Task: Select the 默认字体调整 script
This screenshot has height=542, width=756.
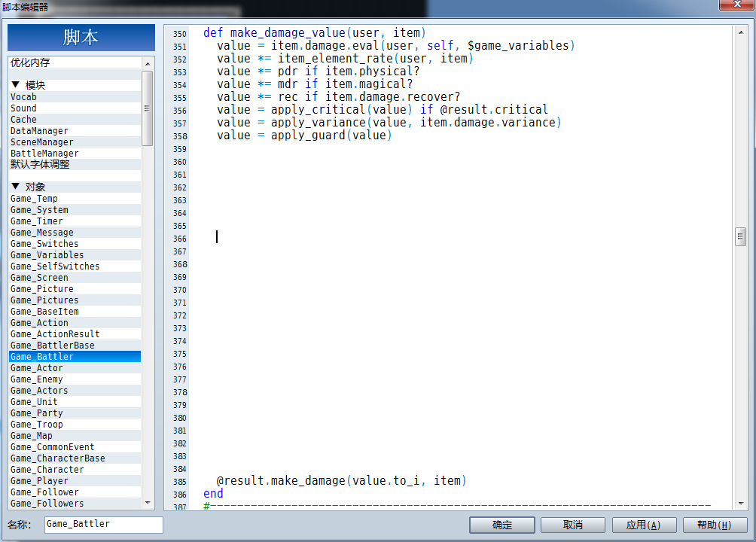Action: pos(75,164)
